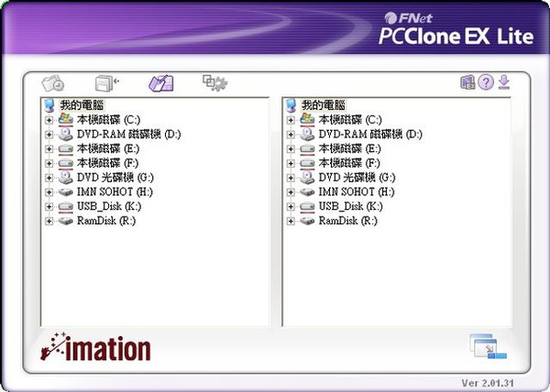550x392 pixels.
Task: Click the IMN SOHOT drive icon in left pane
Action: coord(66,192)
